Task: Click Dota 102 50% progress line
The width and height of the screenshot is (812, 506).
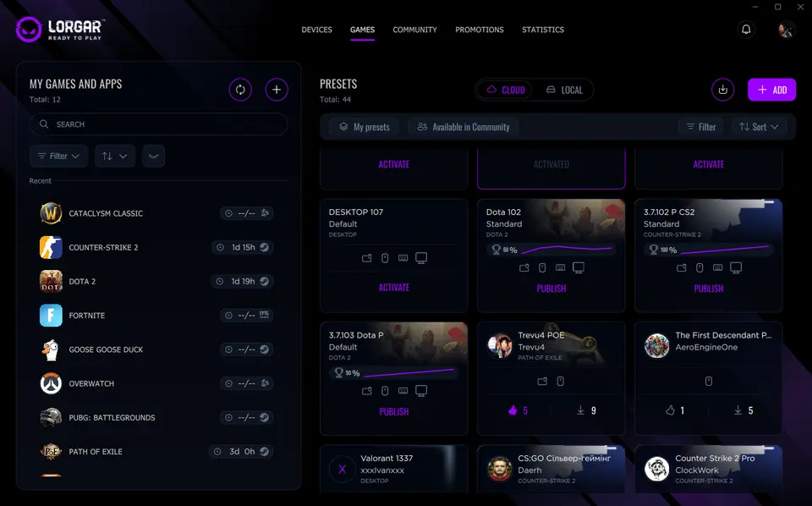Action: [x=567, y=249]
